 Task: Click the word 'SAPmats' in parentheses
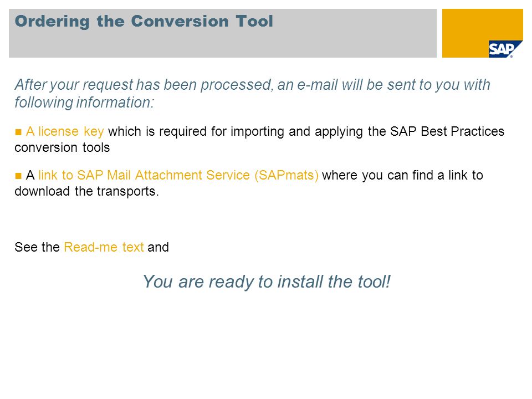point(287,175)
